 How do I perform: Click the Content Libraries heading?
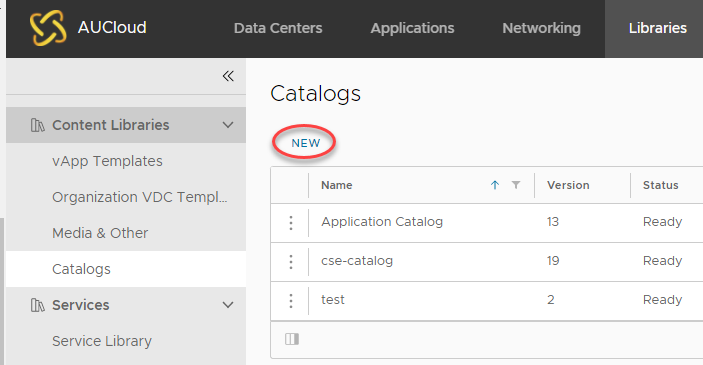pos(110,125)
